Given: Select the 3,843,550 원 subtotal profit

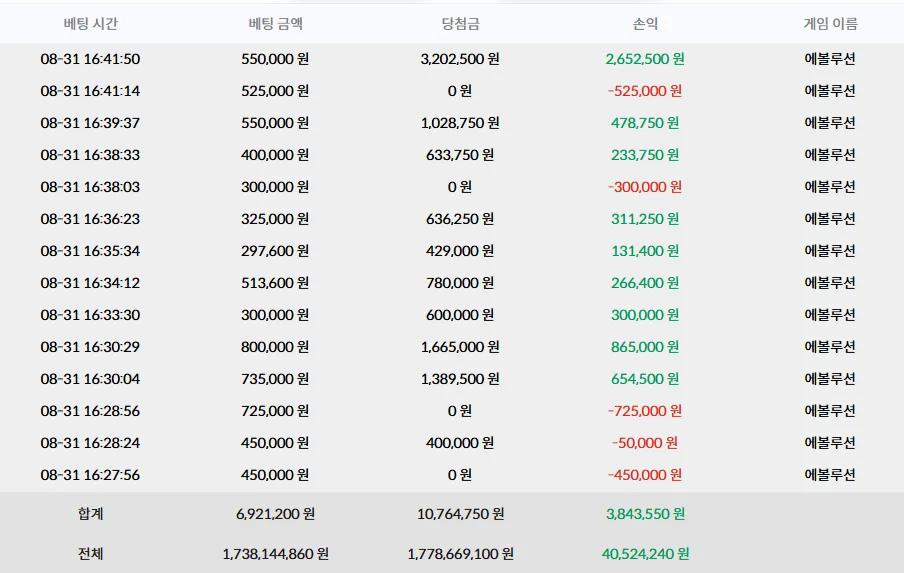Looking at the screenshot, I should point(645,514).
